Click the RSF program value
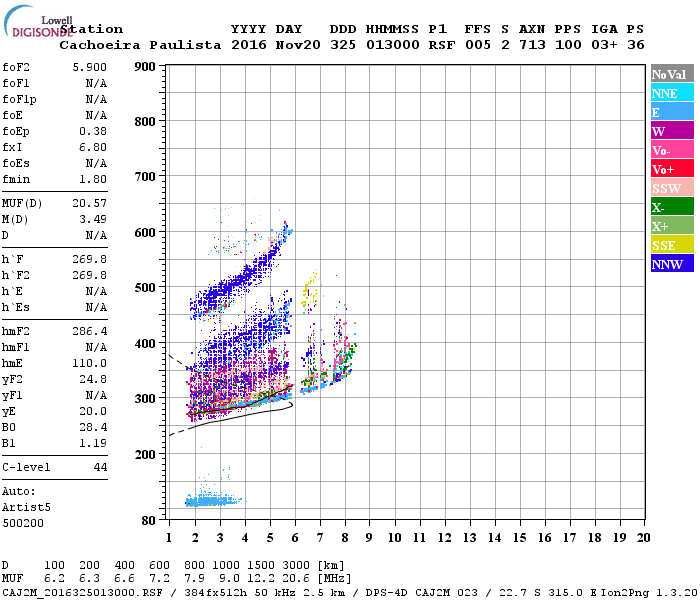This screenshot has height=600, width=700. pyautogui.click(x=442, y=45)
